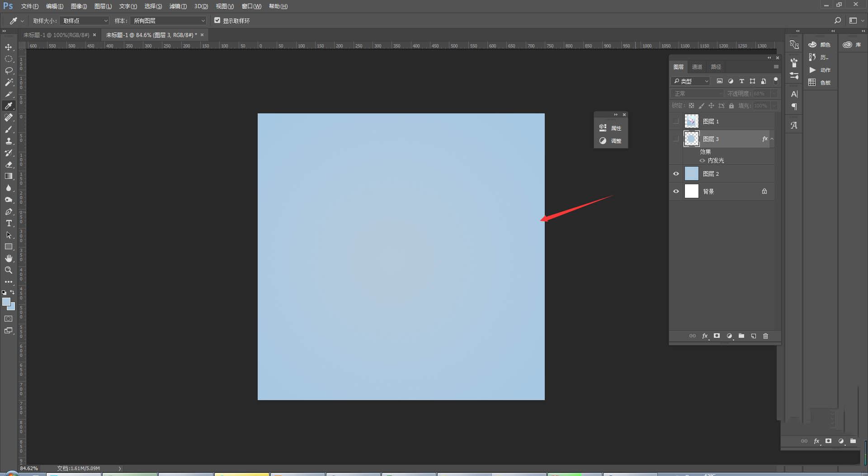
Task: Open blend mode dropdown 正常
Action: click(x=698, y=93)
